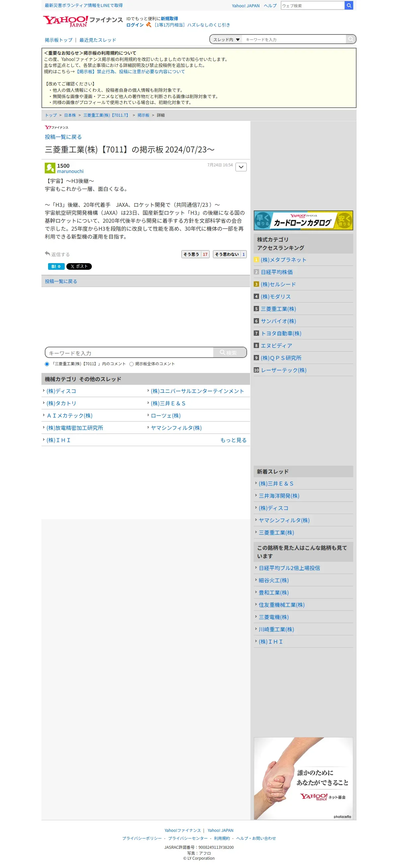
Task: Open thread ローツェ(株)
Action: click(x=166, y=416)
